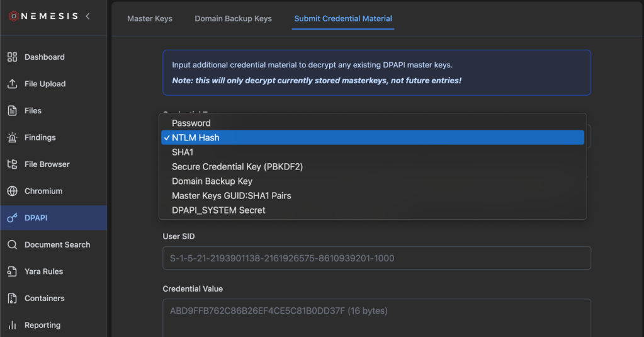This screenshot has height=337, width=644.
Task: Open the Files page in sidebar
Action: pyautogui.click(x=33, y=111)
